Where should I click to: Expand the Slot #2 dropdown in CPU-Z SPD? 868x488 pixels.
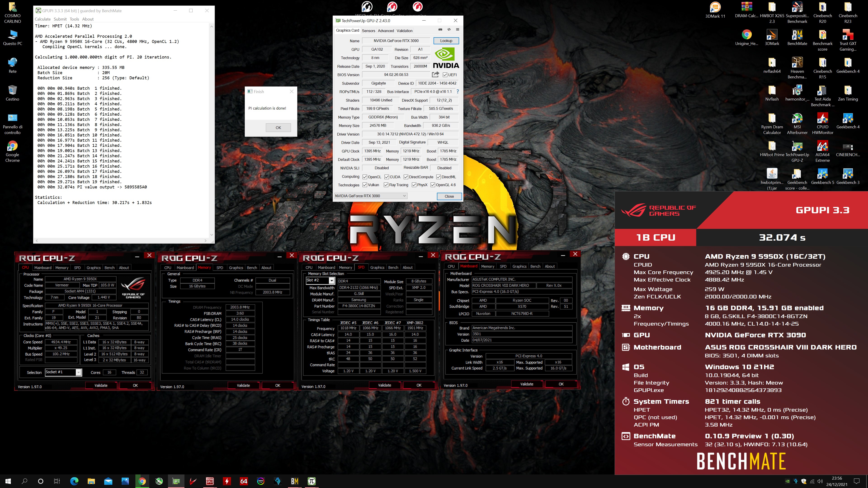[x=332, y=281]
